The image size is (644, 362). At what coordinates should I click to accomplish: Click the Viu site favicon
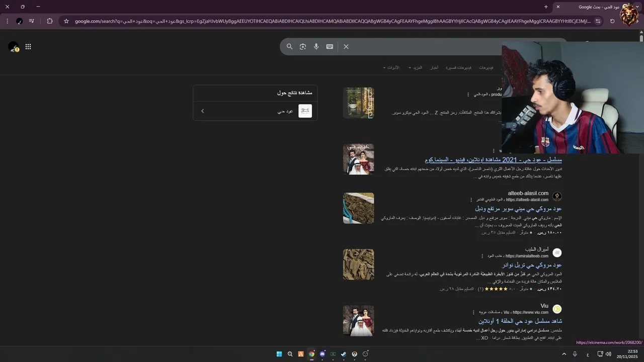[557, 309]
